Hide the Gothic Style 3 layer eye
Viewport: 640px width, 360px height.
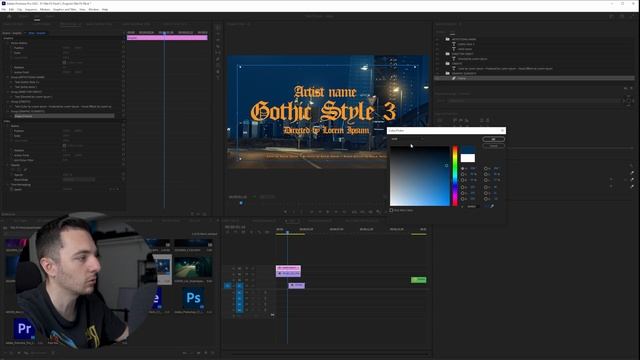437,44
